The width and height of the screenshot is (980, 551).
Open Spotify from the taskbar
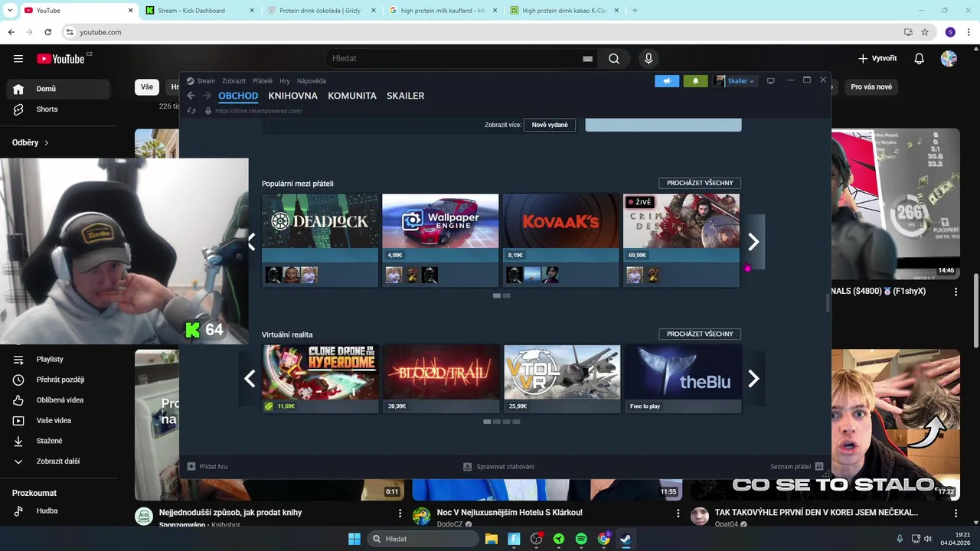coord(581,539)
